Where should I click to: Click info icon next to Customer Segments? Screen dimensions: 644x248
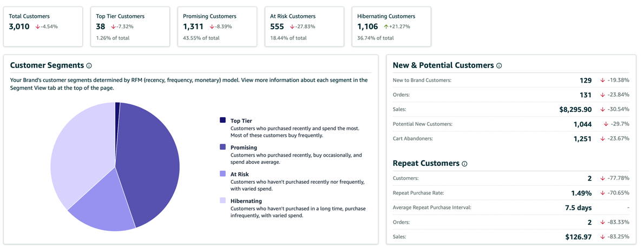coord(89,66)
